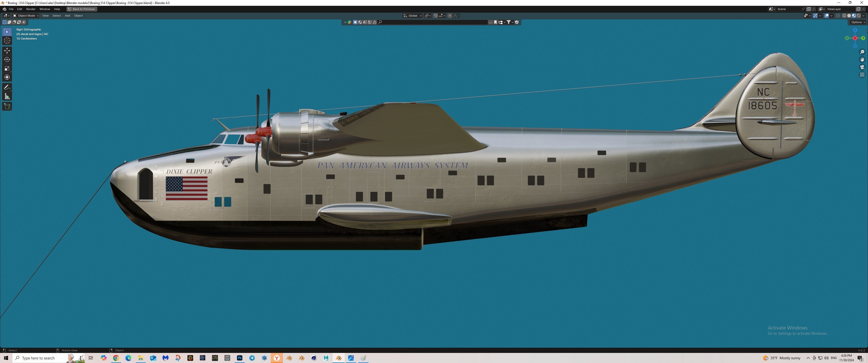The width and height of the screenshot is (868, 363).
Task: Switch to solid viewport shading
Action: [x=849, y=16]
